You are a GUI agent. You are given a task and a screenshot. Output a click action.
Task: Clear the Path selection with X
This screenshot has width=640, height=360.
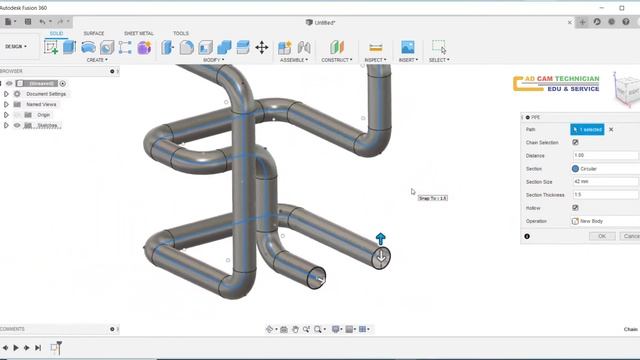[x=611, y=129]
